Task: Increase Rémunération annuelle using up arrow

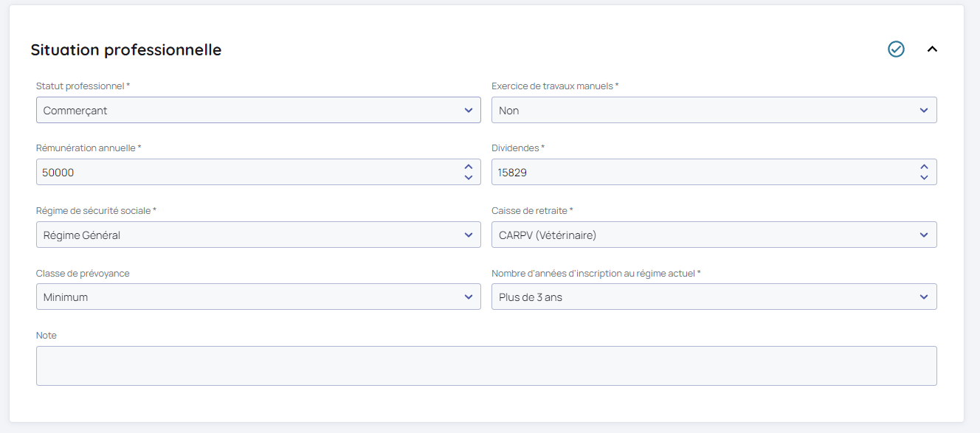Action: coord(468,167)
